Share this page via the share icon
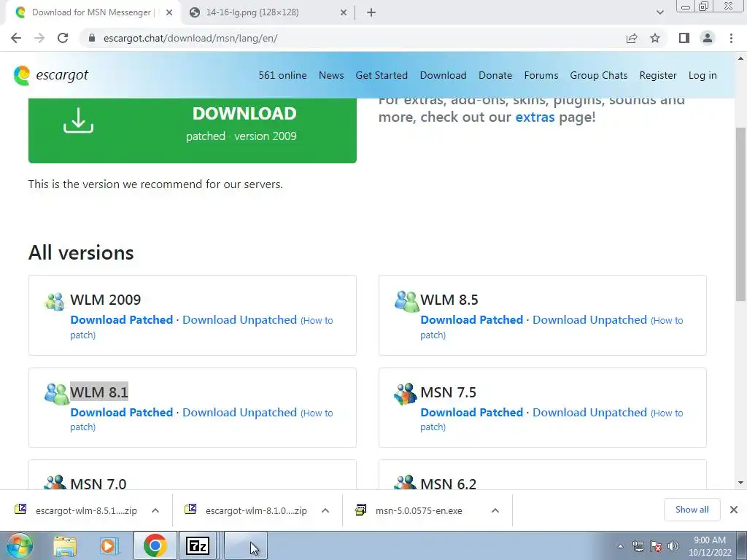 [632, 38]
